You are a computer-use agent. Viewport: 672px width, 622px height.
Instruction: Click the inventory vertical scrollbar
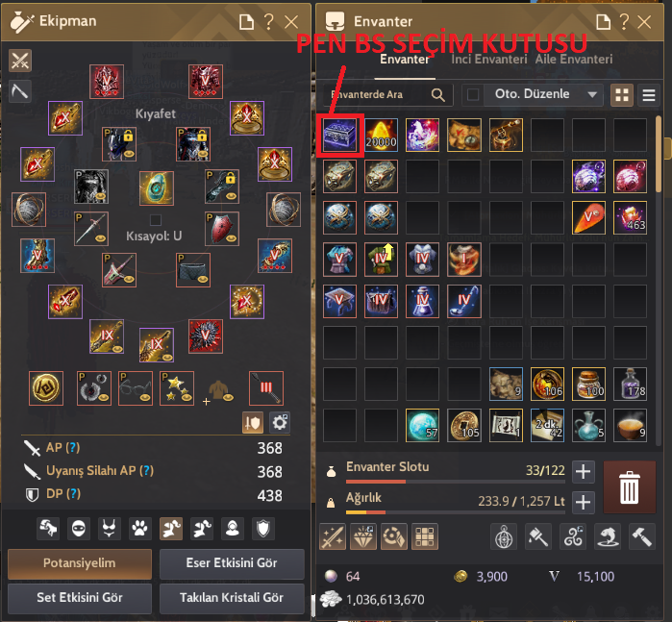click(659, 155)
